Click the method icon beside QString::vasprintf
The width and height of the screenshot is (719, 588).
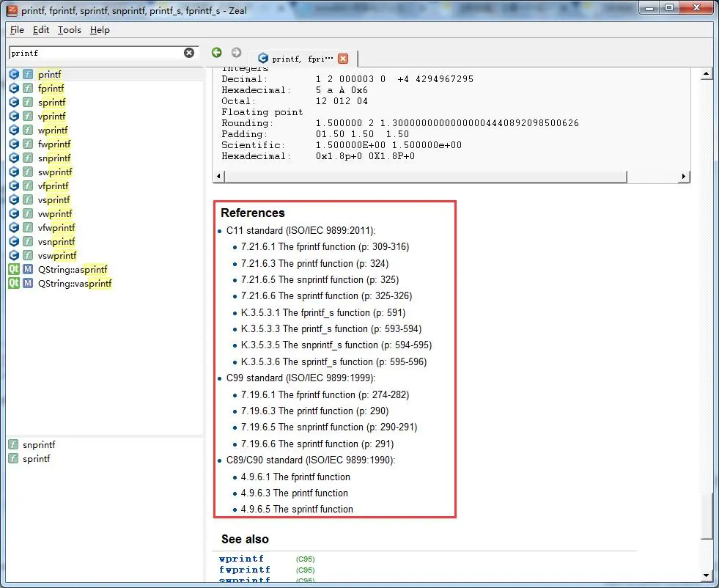point(28,284)
